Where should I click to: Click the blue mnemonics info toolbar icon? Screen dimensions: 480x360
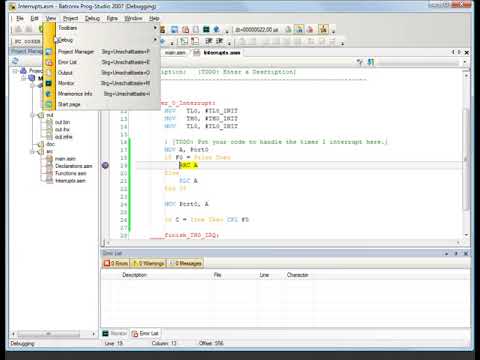217,30
